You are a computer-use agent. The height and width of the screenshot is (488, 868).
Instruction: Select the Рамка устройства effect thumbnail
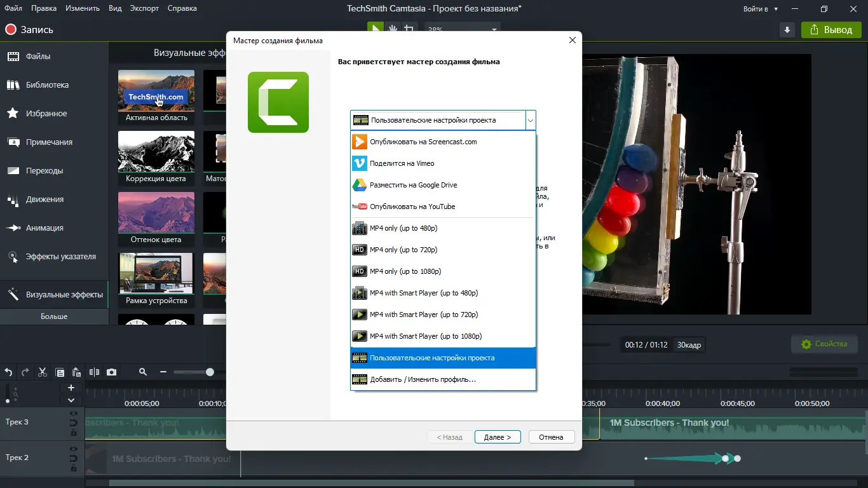[156, 280]
